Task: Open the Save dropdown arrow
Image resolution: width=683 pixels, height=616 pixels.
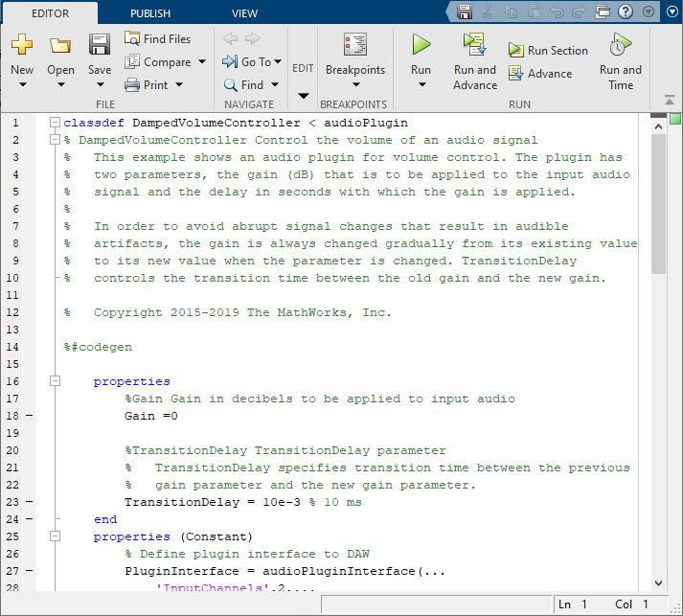Action: click(x=100, y=84)
